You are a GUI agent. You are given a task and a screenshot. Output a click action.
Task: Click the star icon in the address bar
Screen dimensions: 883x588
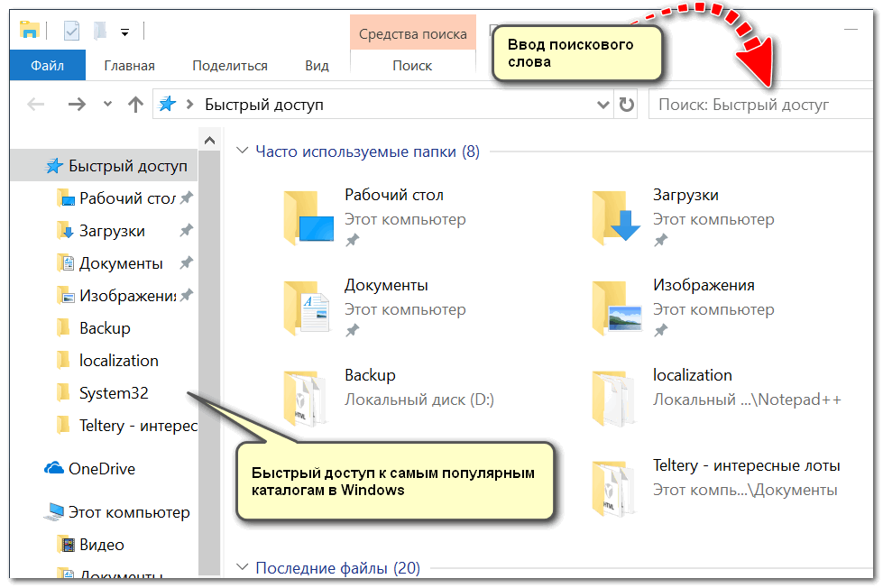tap(167, 105)
